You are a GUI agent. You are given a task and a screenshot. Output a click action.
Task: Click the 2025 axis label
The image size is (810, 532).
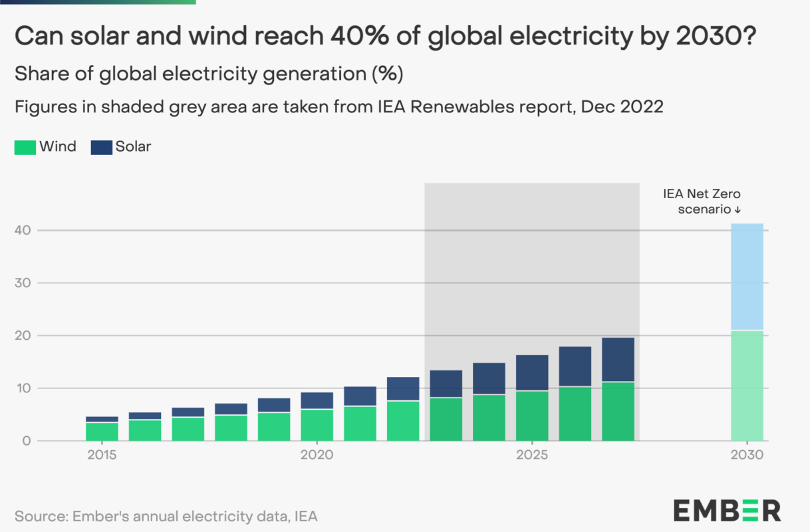coord(533,455)
